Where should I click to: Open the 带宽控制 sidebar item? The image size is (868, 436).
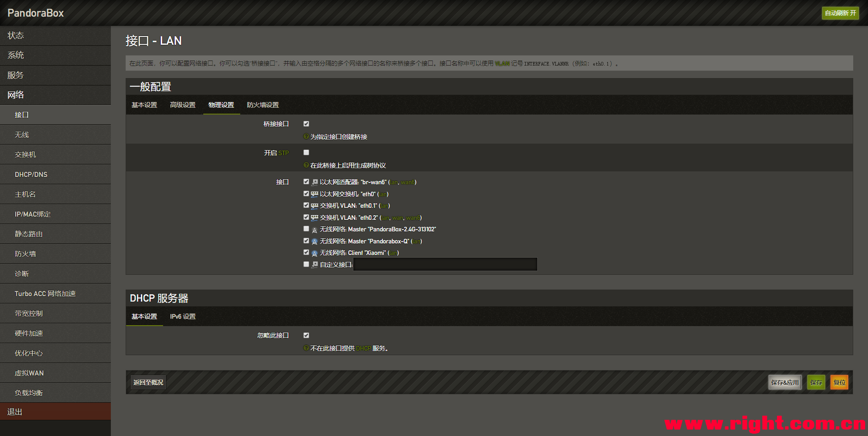pos(55,314)
